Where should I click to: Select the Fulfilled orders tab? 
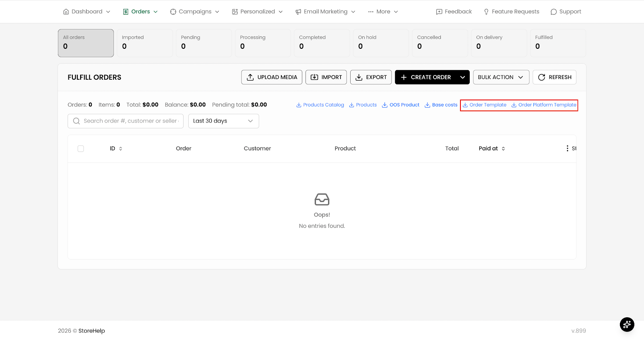[x=558, y=43]
